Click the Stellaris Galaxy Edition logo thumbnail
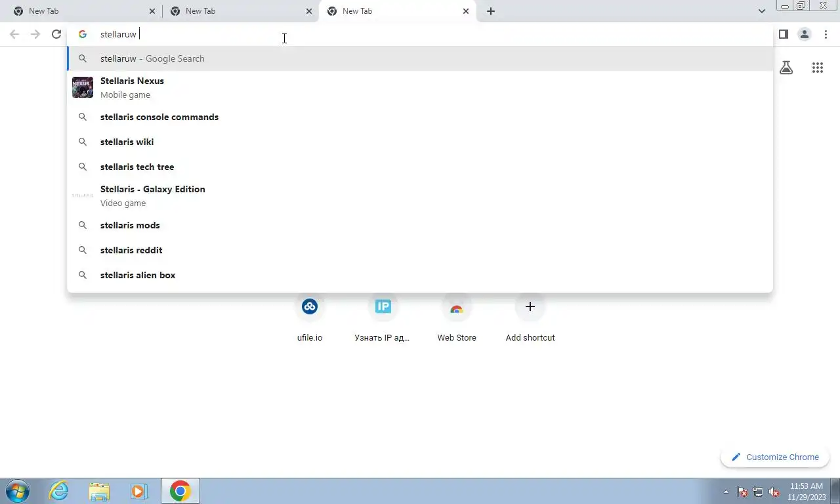Viewport: 840px width, 504px height. (83, 196)
